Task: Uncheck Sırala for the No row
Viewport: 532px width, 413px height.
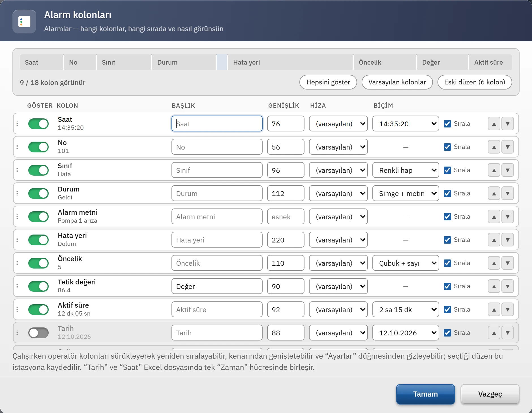Action: [x=447, y=147]
